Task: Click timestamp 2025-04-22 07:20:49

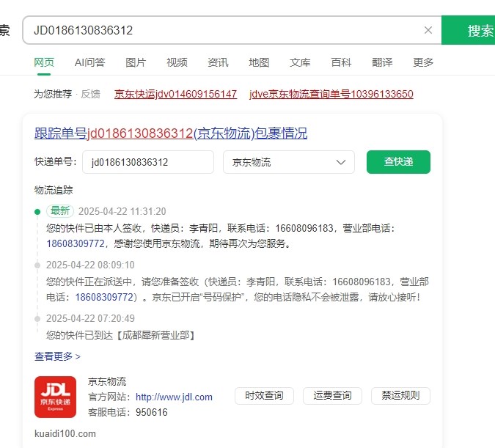Action: pos(90,318)
